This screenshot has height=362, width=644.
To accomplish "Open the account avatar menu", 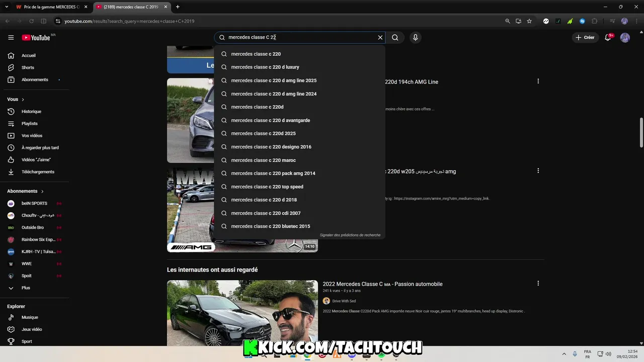I will point(625,37).
